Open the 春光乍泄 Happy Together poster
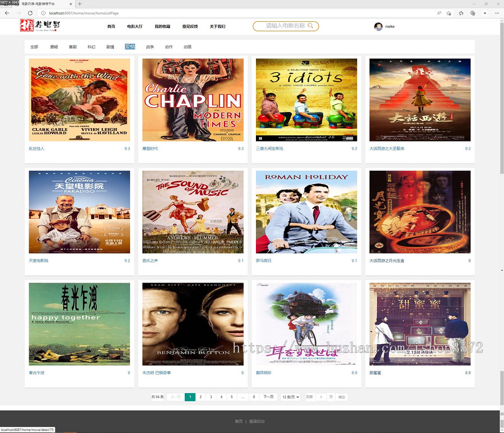 80,324
